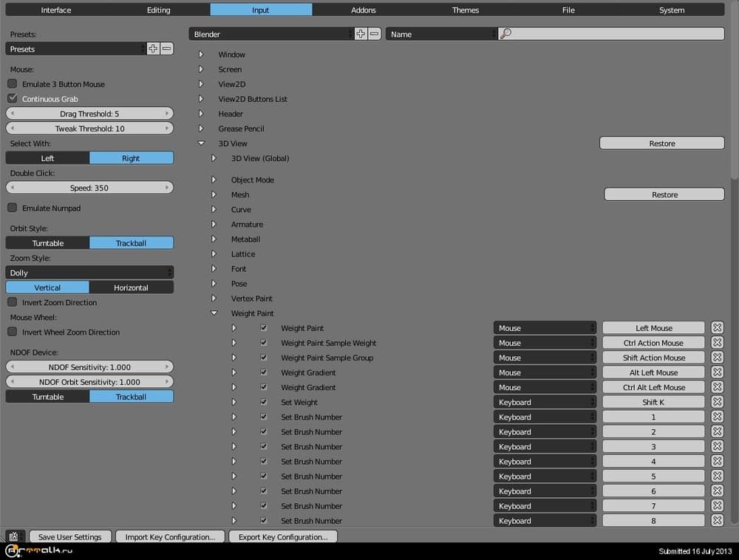The image size is (739, 560).
Task: Click the plus icon to add a key configuration
Action: click(x=361, y=33)
